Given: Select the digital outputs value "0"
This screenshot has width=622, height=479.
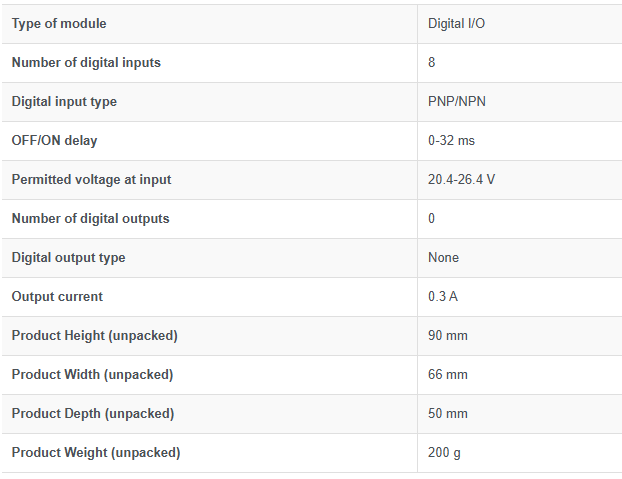Looking at the screenshot, I should (432, 218).
